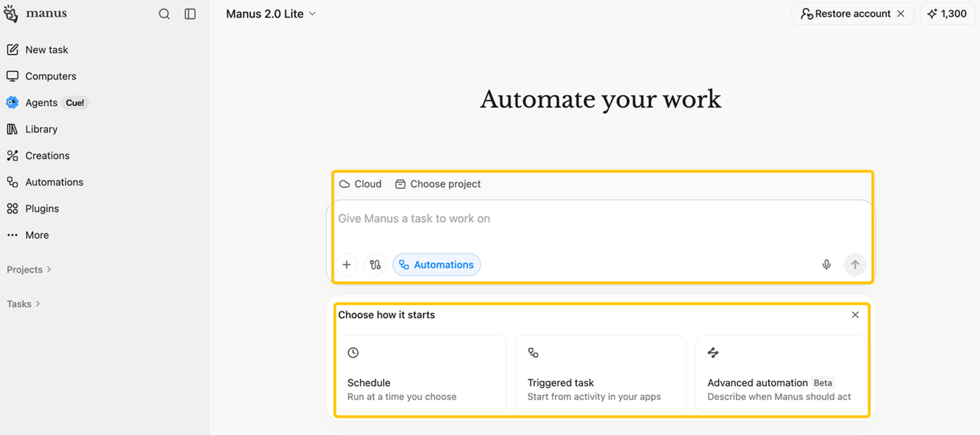
Task: Click the Triggered task card icon
Action: coord(533,353)
